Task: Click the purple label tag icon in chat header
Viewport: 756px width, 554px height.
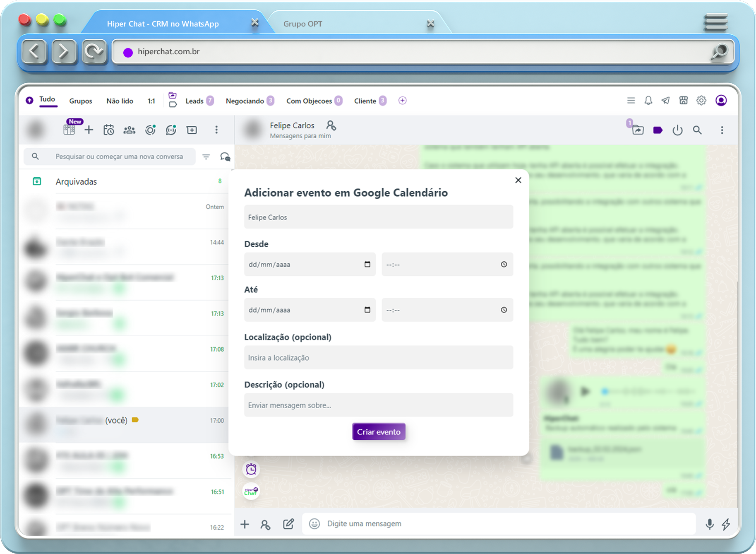Action: point(658,130)
